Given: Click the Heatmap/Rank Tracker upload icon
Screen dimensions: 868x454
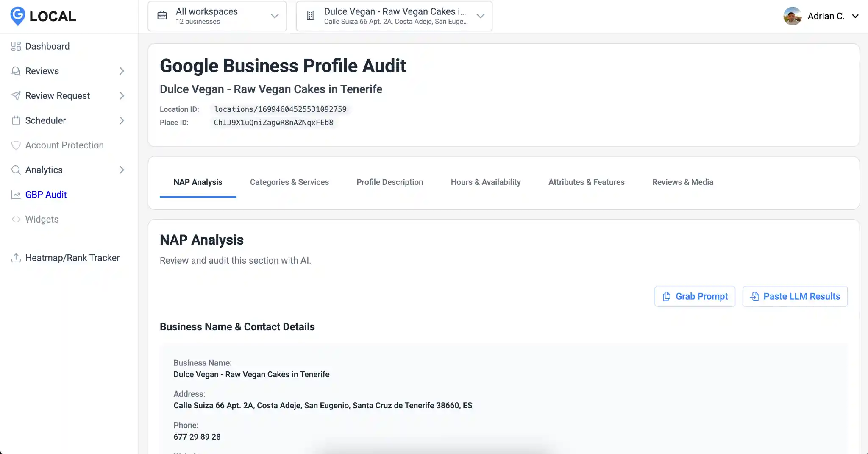Looking at the screenshot, I should (x=16, y=257).
